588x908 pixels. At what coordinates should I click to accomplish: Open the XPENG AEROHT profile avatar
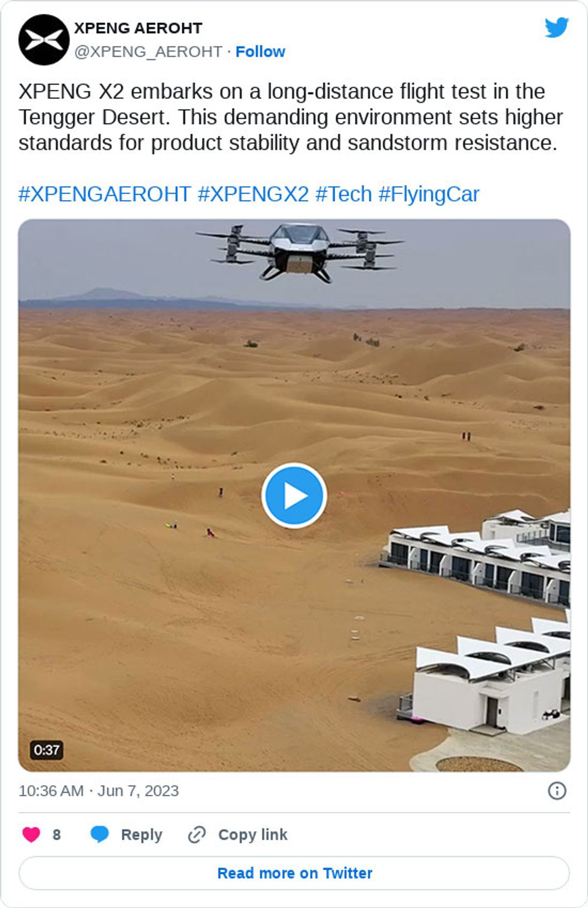[44, 40]
